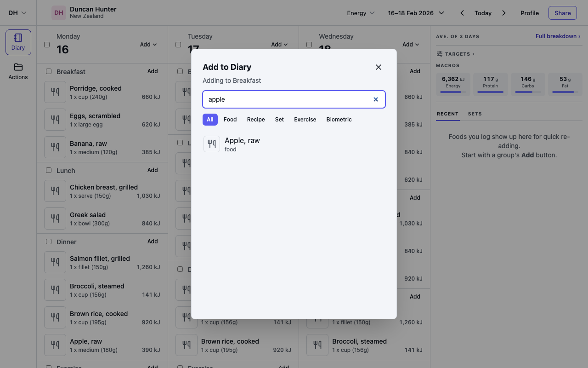This screenshot has height=368, width=588.
Task: Open Wednesday's Add dropdown
Action: pyautogui.click(x=411, y=45)
